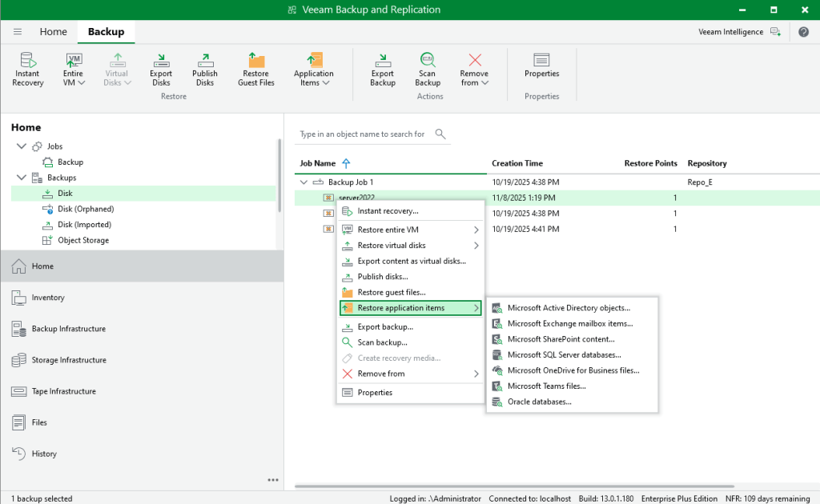Click the object name search field

[363, 134]
